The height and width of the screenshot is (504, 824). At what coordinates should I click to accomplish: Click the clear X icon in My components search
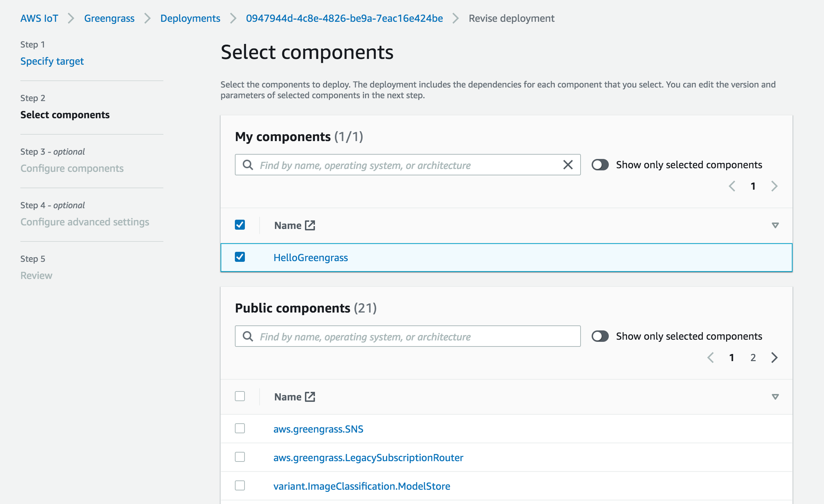click(568, 165)
